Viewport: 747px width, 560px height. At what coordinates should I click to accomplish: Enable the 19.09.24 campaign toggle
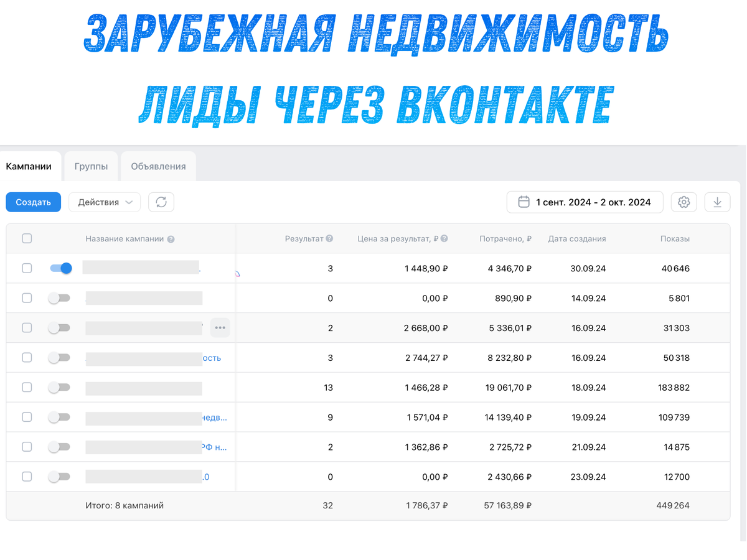tap(59, 417)
